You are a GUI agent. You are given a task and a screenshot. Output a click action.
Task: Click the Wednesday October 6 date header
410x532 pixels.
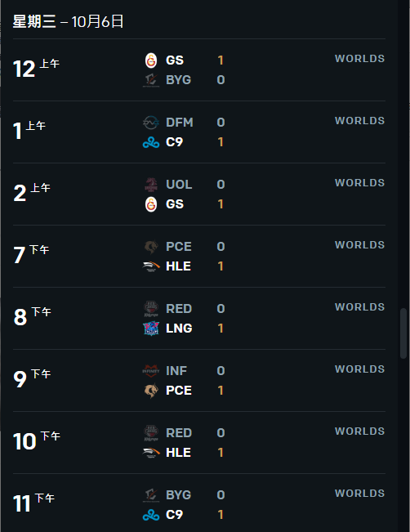pos(68,22)
